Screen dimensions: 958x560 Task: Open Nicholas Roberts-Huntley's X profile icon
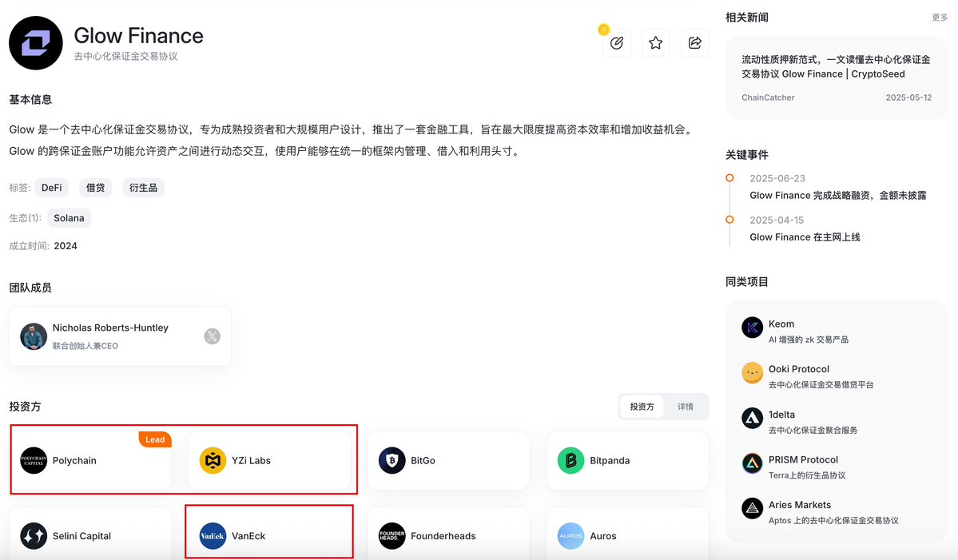pos(212,336)
